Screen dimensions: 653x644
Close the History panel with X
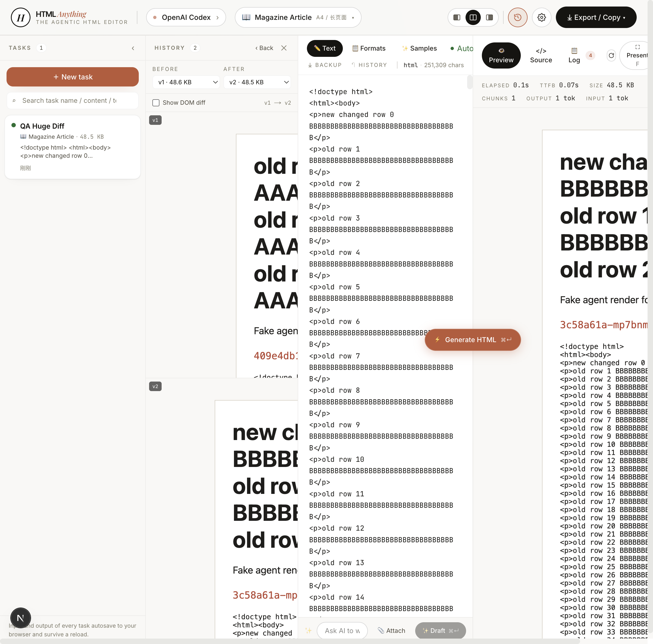point(284,48)
